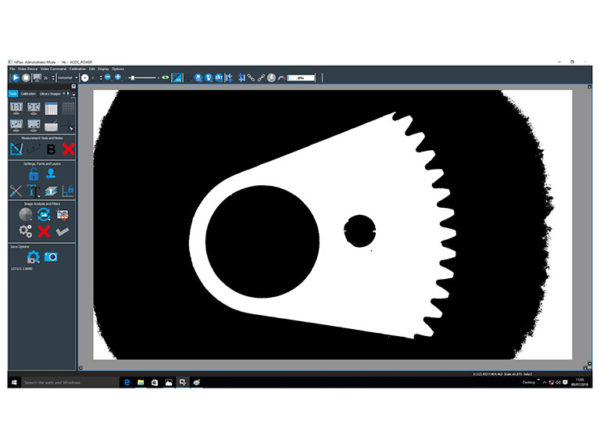Click the blue plus zoom-in button
Image resolution: width=600 pixels, height=447 pixels.
point(117,77)
